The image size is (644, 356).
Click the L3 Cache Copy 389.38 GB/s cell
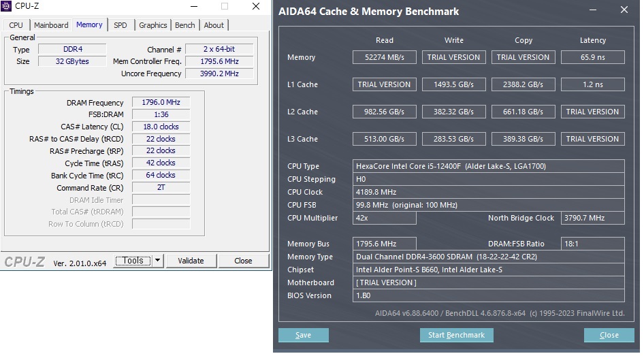pos(524,139)
